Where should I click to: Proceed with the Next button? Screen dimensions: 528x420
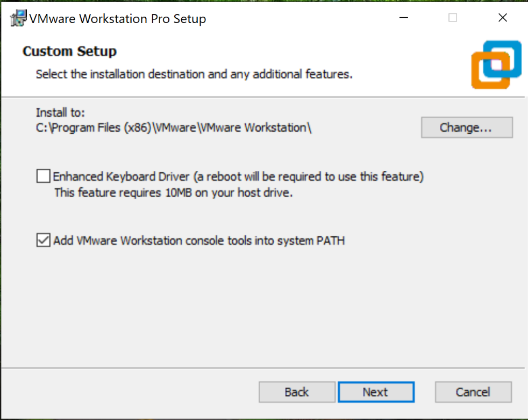click(x=376, y=392)
